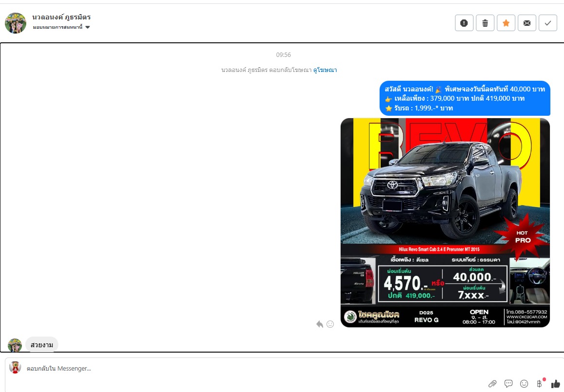
Task: Open saved replies speech bubble icon
Action: [x=508, y=384]
